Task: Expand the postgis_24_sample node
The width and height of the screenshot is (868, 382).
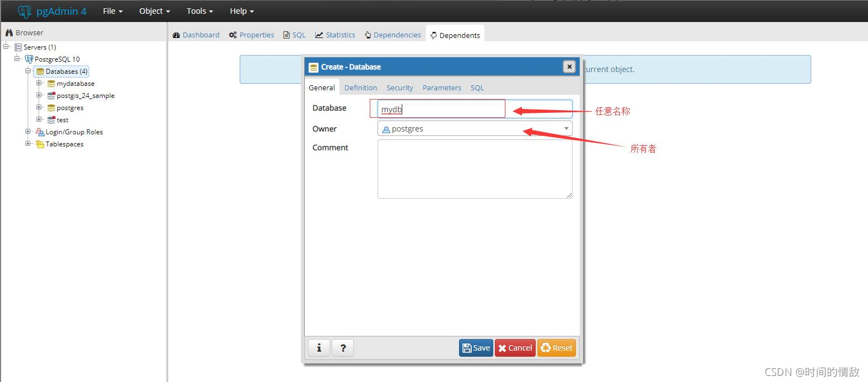Action: pyautogui.click(x=39, y=95)
